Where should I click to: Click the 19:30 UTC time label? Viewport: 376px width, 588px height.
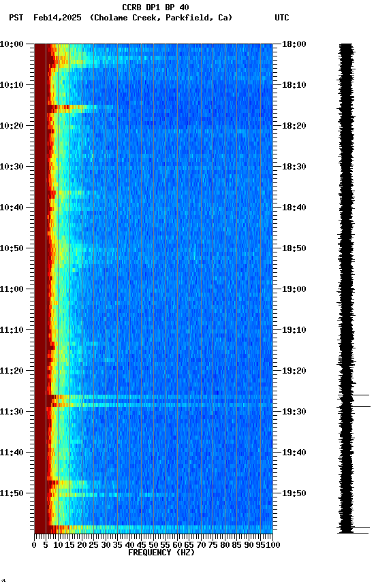tap(294, 412)
